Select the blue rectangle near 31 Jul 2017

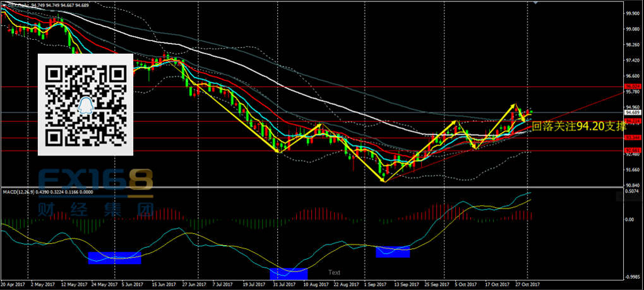(289, 274)
